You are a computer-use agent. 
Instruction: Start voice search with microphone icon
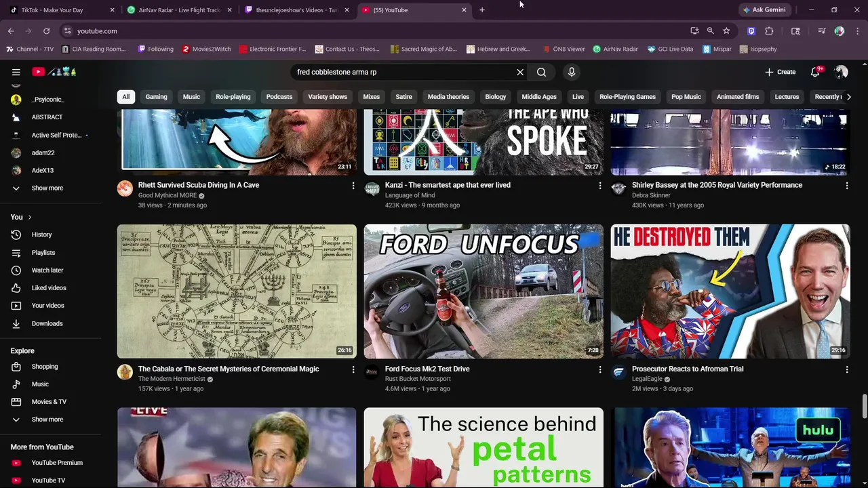pos(572,72)
